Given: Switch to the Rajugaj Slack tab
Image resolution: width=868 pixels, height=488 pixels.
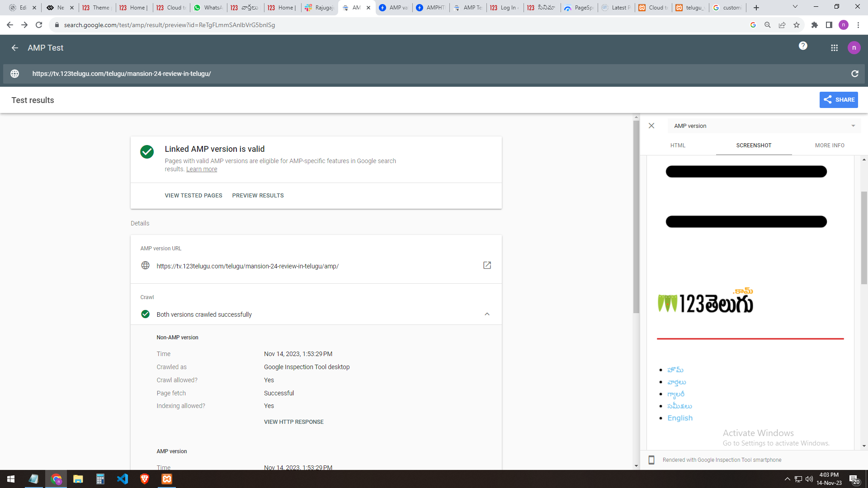Looking at the screenshot, I should pos(319,8).
